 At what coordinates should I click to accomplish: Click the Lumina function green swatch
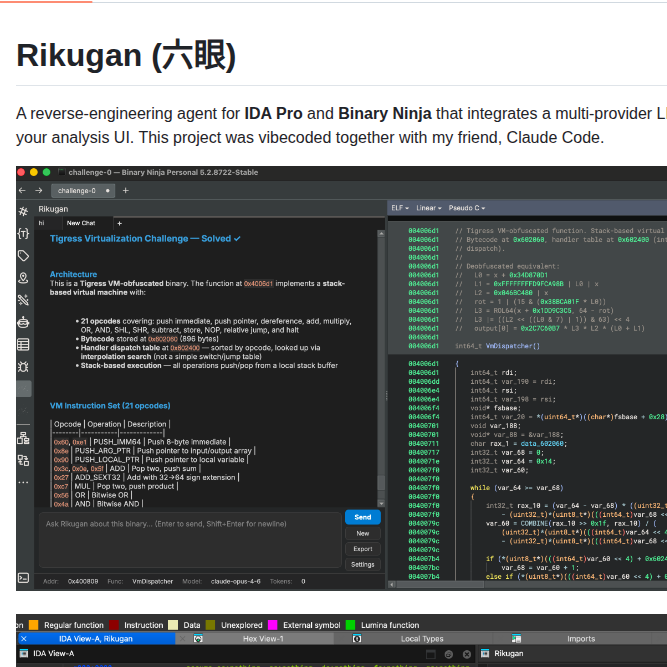pyautogui.click(x=351, y=625)
